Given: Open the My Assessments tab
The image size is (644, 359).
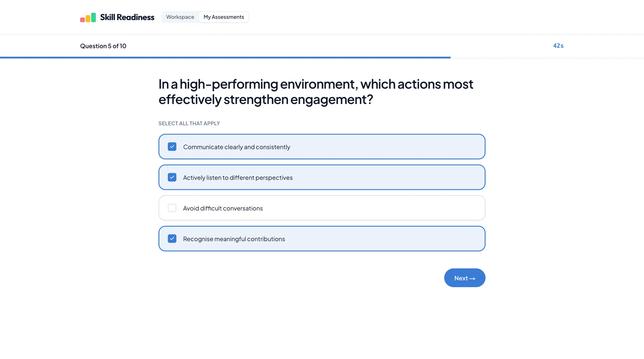Looking at the screenshot, I should pos(224,17).
